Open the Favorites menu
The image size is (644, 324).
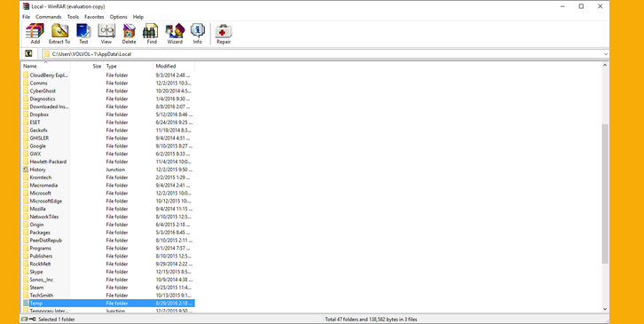pyautogui.click(x=94, y=17)
